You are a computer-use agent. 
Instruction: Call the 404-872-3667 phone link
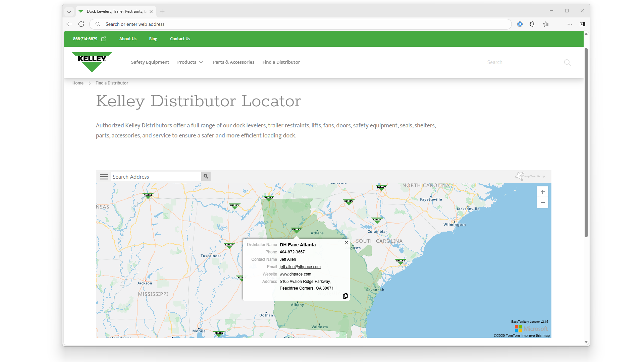pyautogui.click(x=292, y=252)
